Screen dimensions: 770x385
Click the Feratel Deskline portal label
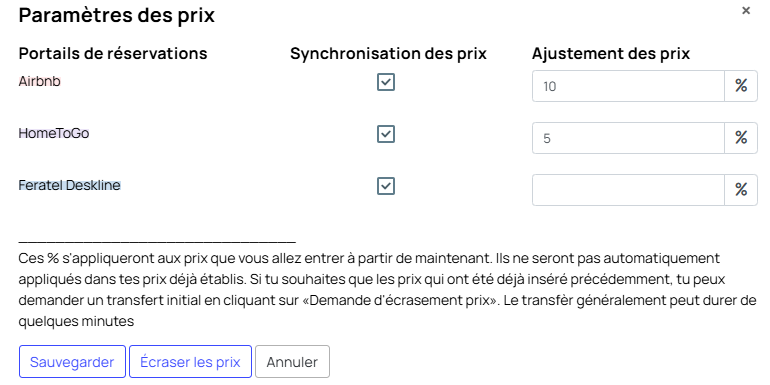click(70, 185)
